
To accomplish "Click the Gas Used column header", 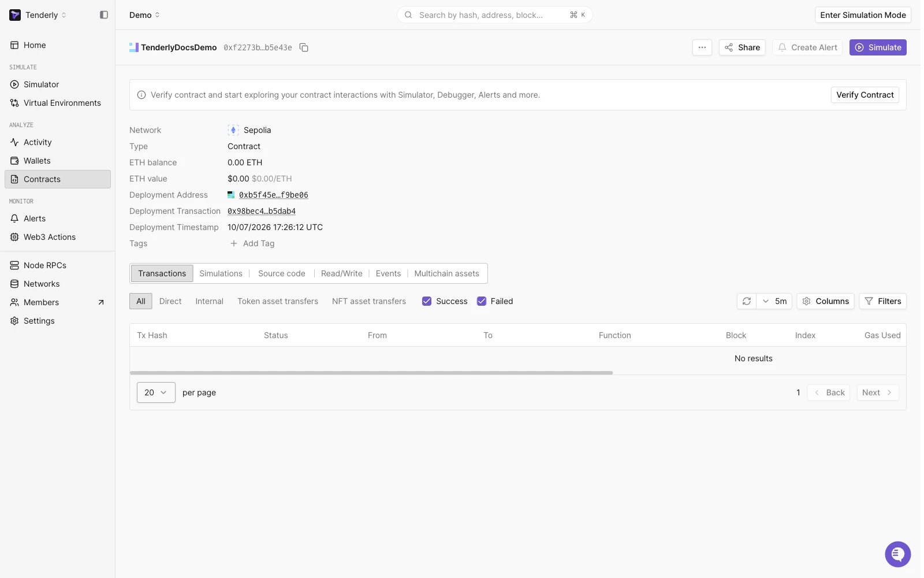I will 882,335.
